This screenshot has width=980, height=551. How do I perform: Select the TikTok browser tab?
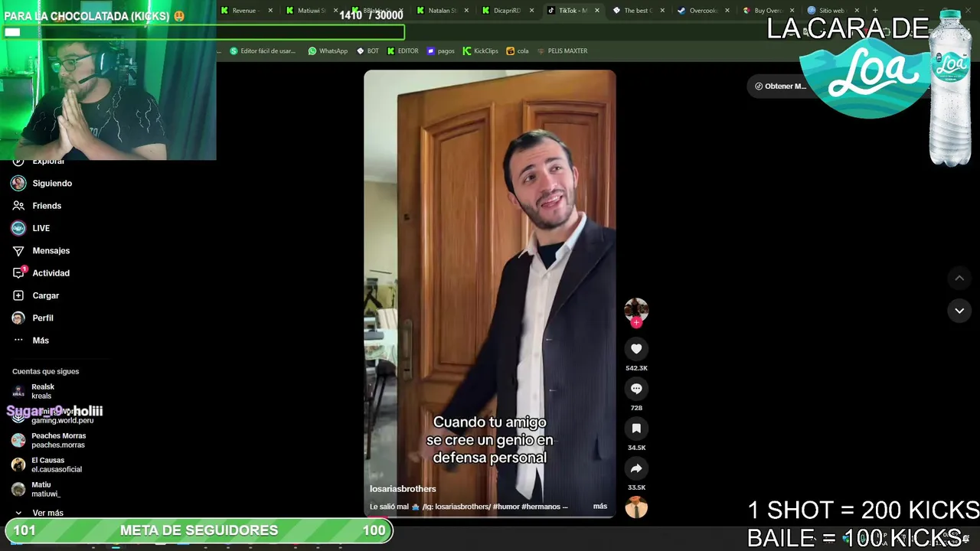[572, 11]
